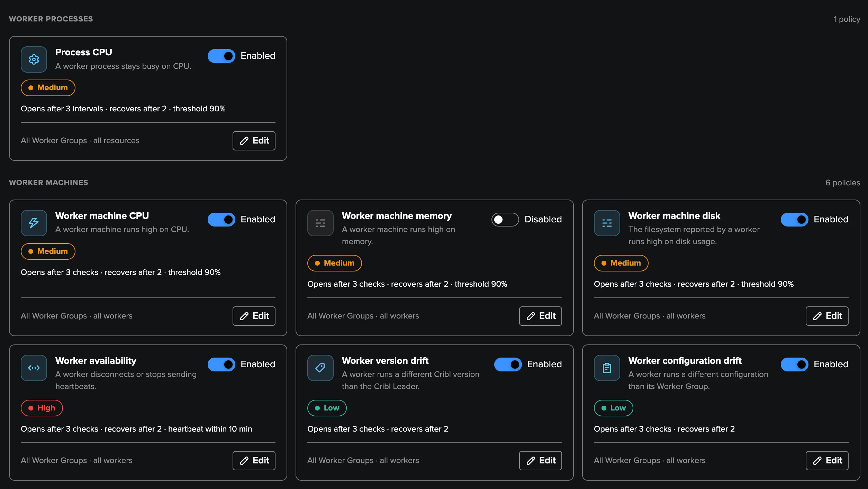Click the High severity badge

42,408
